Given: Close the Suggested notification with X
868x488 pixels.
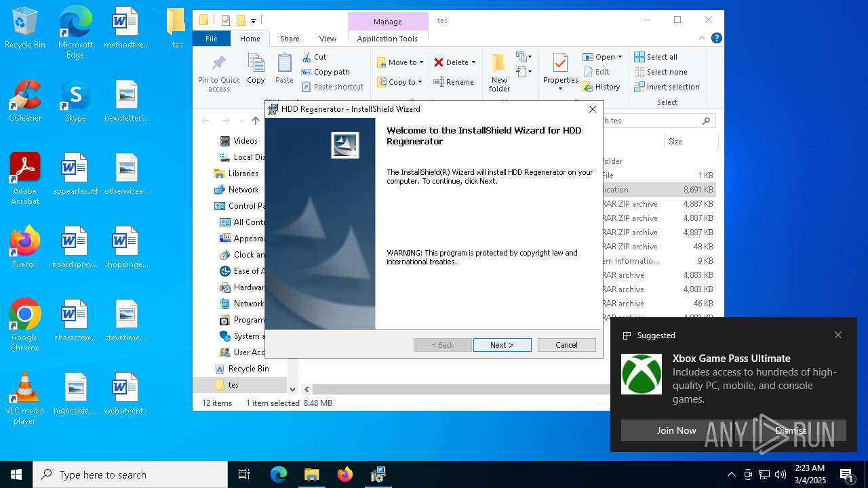Looking at the screenshot, I should (838, 335).
